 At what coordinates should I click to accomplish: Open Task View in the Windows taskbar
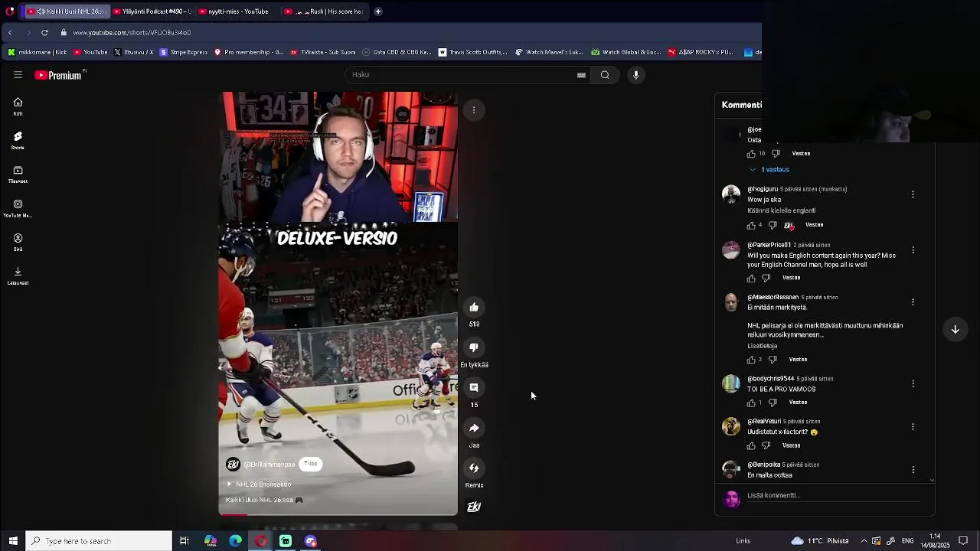tap(185, 541)
